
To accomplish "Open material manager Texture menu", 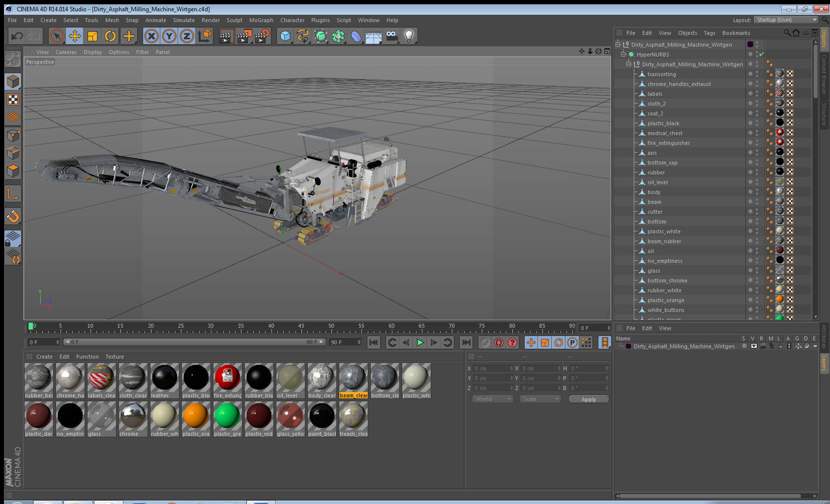I will click(x=115, y=357).
